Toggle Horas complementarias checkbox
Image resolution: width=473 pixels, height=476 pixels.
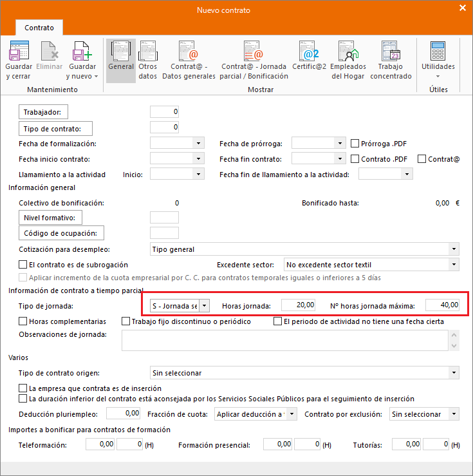coord(23,321)
